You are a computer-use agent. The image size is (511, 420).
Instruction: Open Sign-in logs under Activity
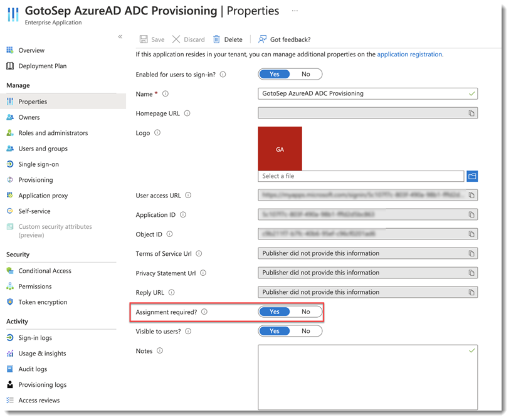click(35, 338)
